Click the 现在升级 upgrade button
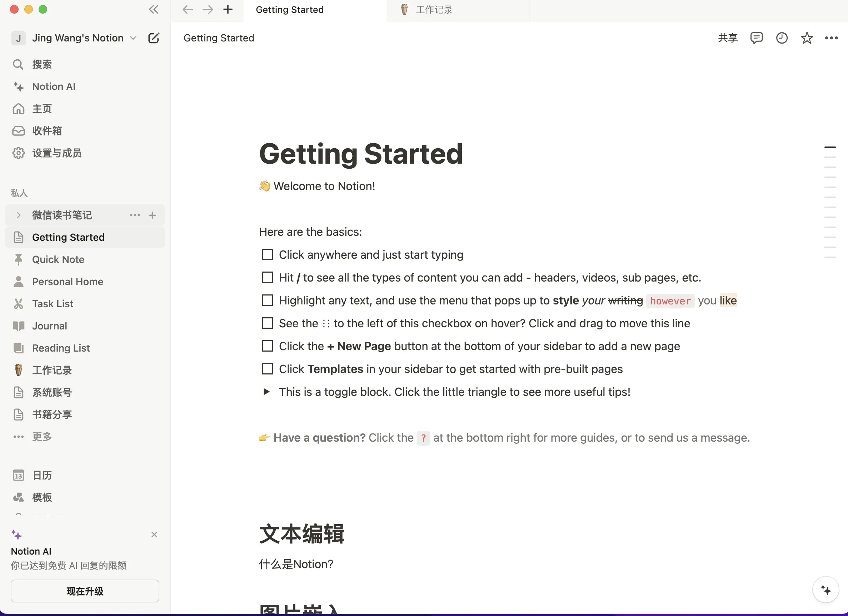The image size is (848, 616). (x=85, y=591)
